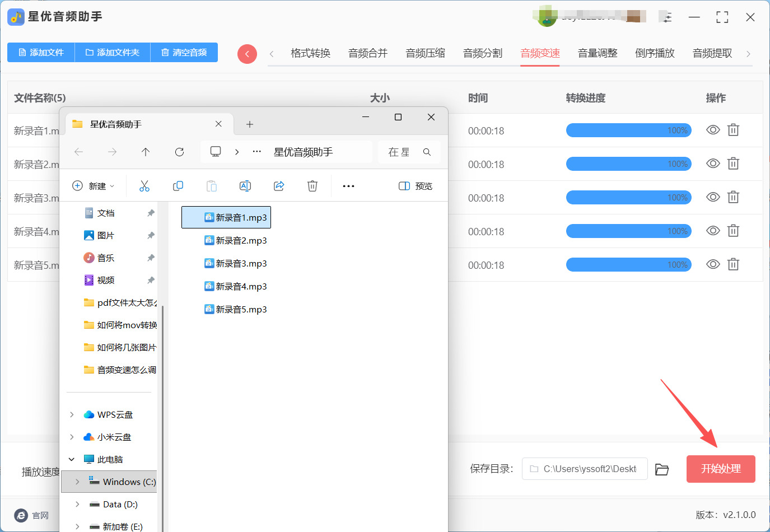Click the rename icon in Explorer toolbar

(x=245, y=186)
